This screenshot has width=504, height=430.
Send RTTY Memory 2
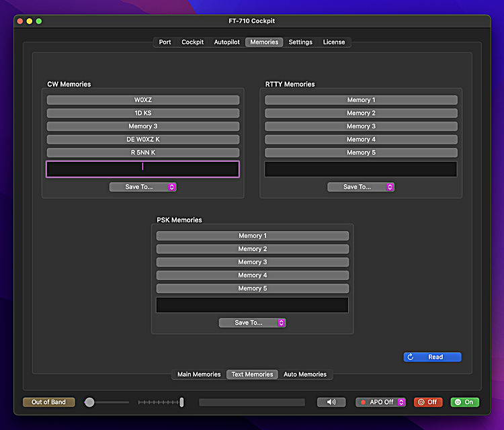click(361, 113)
